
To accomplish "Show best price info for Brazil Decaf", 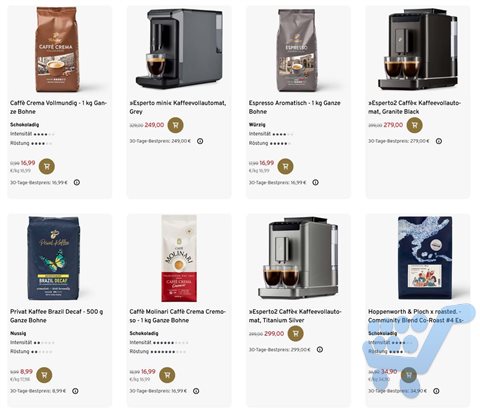I will (75, 391).
